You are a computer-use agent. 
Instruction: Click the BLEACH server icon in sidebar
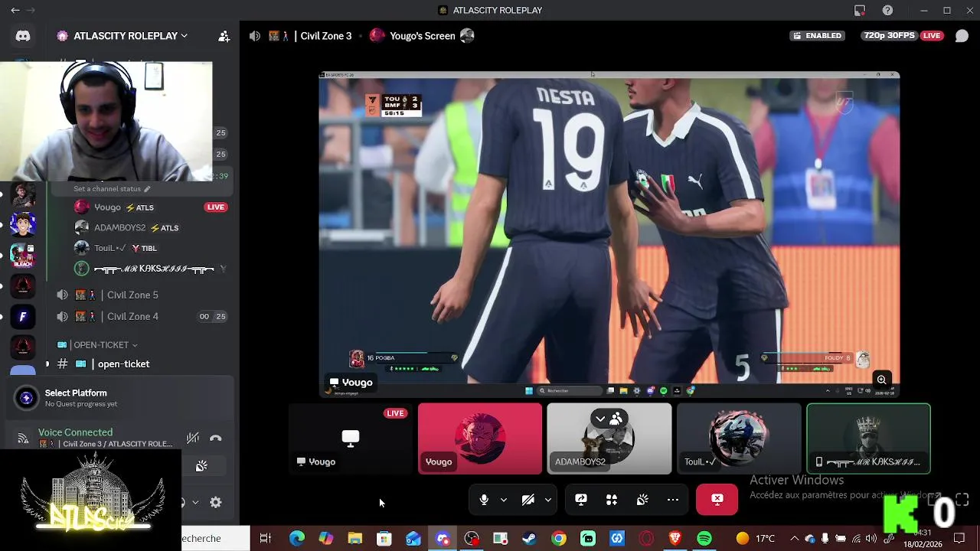point(23,255)
